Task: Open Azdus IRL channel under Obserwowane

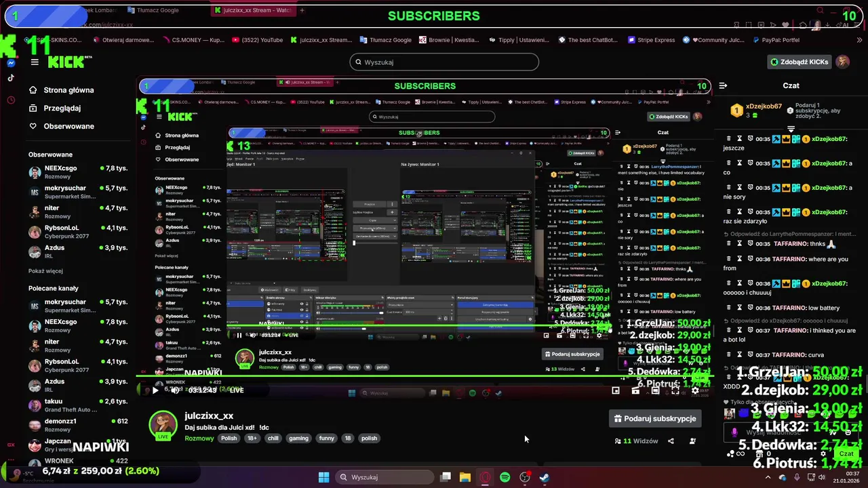Action: (x=78, y=251)
